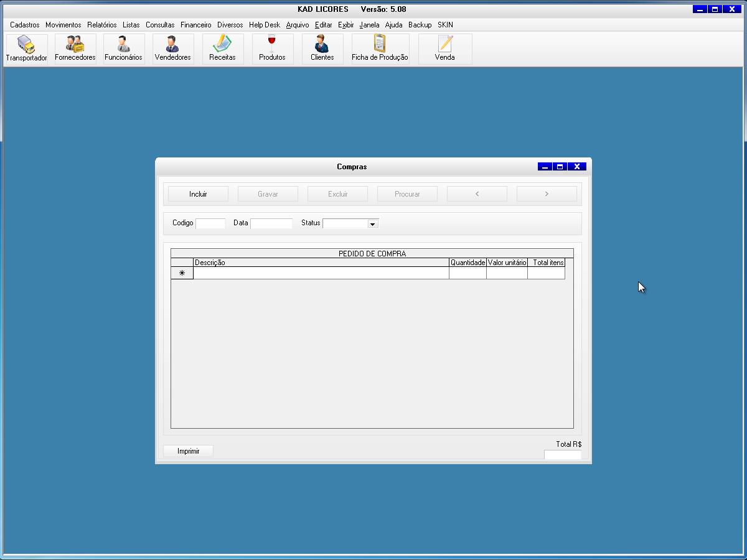Screen dimensions: 747x560
Task: Open the Consultas menu
Action: click(160, 25)
